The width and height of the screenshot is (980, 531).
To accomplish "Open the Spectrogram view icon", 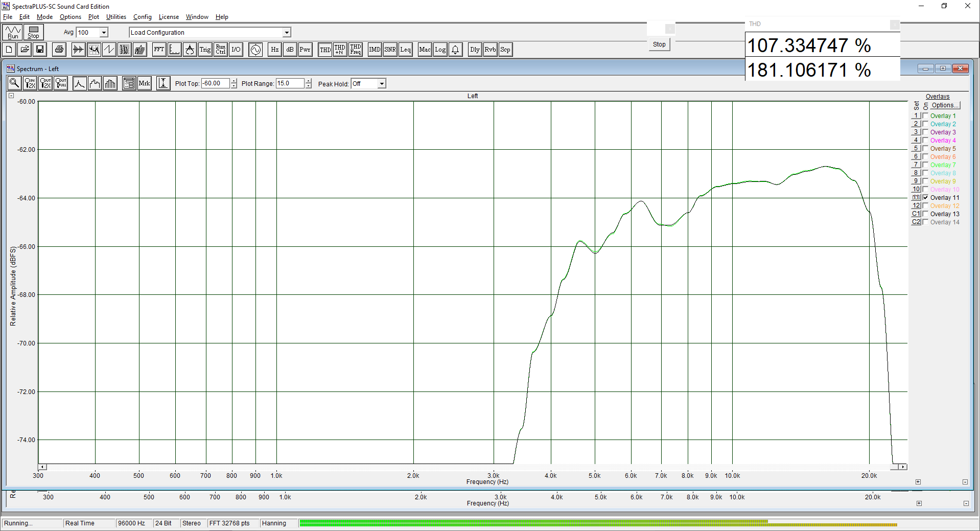I will [x=124, y=50].
